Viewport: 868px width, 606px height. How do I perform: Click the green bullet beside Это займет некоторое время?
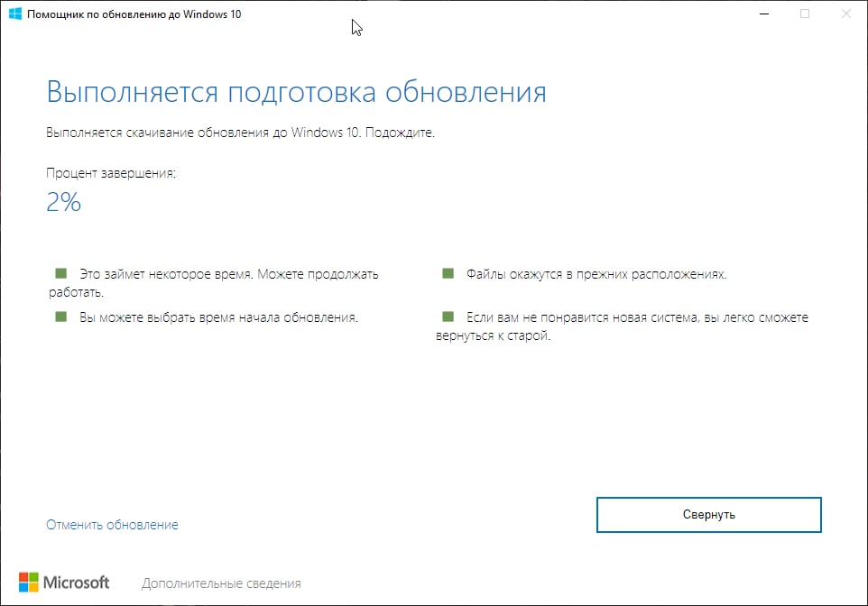tap(60, 273)
